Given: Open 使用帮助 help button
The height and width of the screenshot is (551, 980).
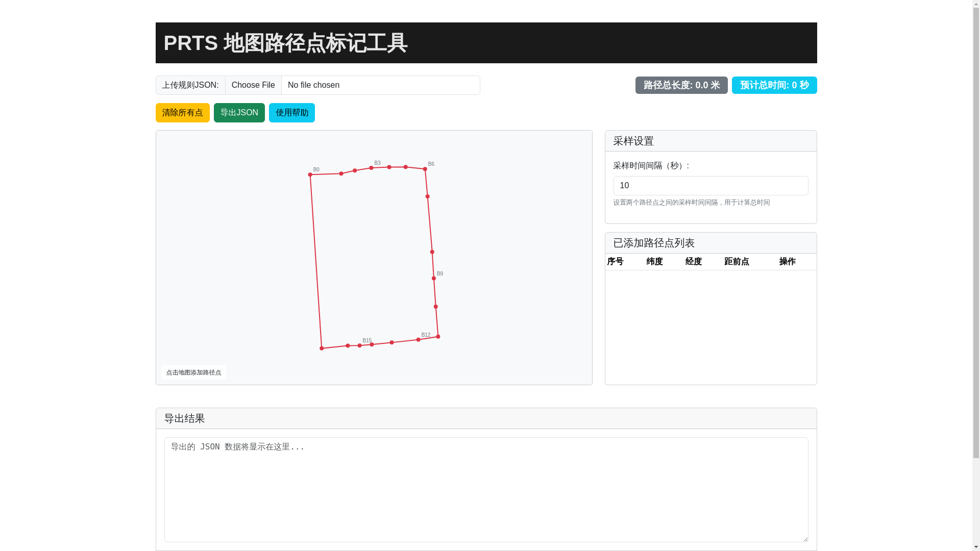Looking at the screenshot, I should coord(291,113).
